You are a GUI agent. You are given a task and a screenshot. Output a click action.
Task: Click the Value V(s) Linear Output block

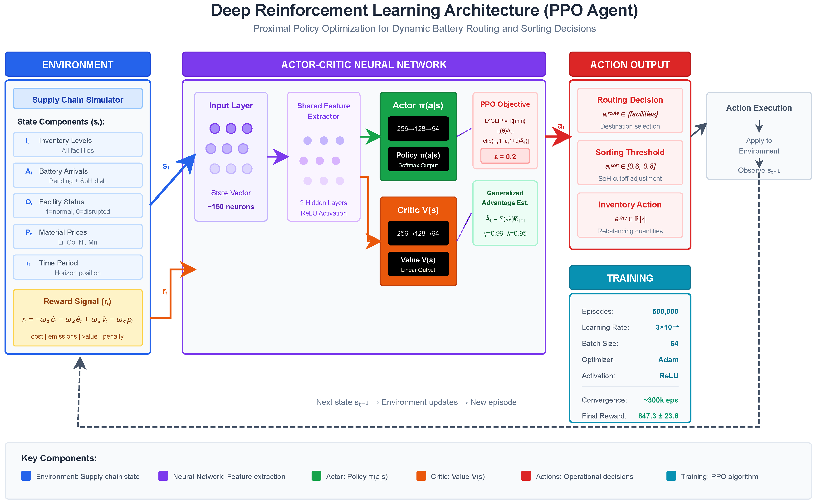point(418,264)
